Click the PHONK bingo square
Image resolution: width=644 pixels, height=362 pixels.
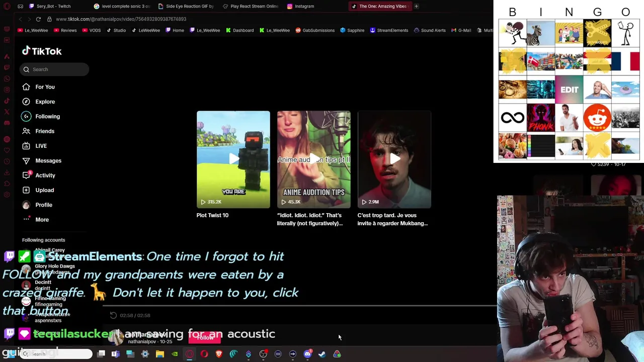(541, 118)
